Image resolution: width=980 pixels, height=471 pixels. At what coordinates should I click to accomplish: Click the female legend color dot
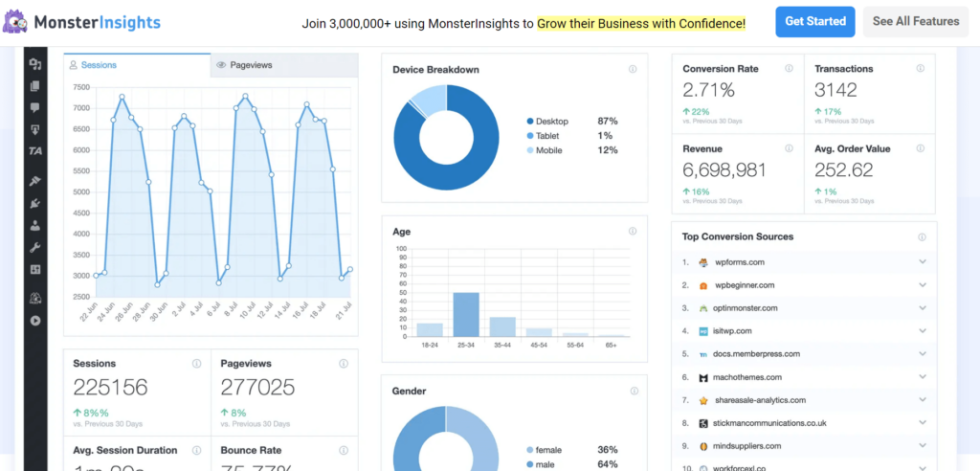pyautogui.click(x=530, y=450)
